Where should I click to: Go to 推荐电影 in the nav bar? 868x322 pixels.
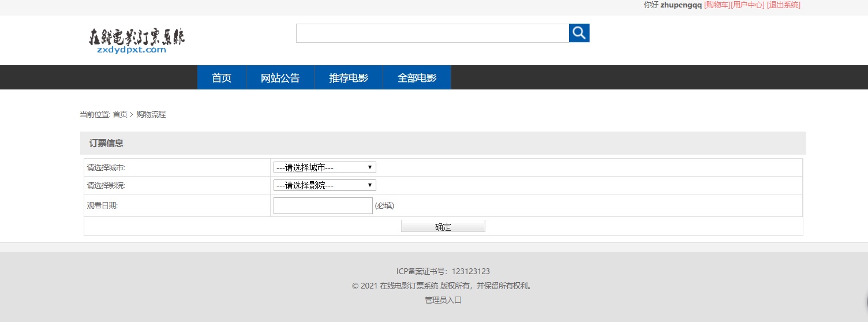pyautogui.click(x=349, y=78)
